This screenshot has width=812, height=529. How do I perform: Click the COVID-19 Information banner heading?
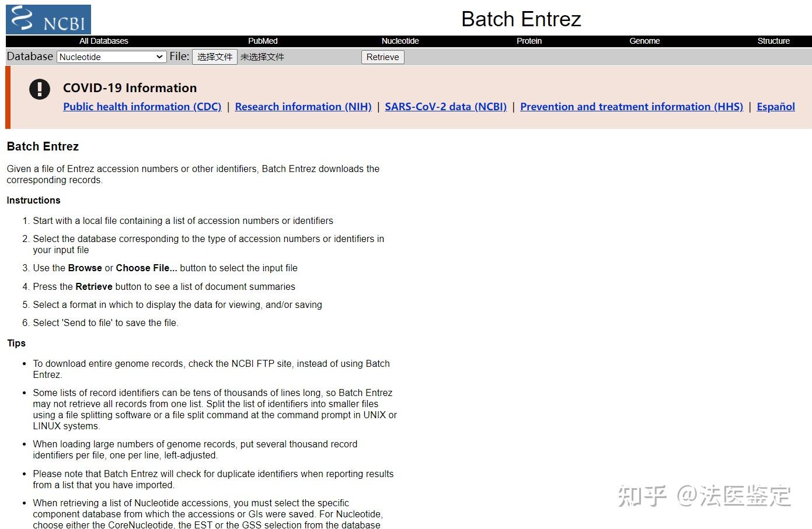click(130, 87)
